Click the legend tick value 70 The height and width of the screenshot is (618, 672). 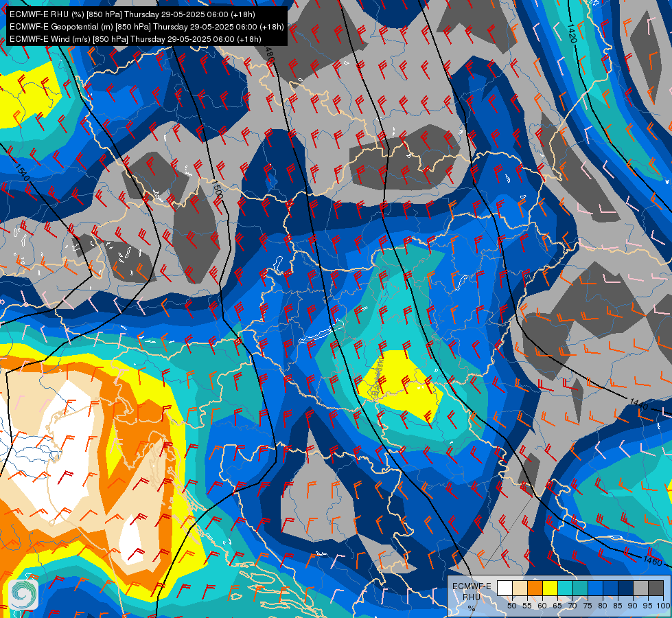572,606
